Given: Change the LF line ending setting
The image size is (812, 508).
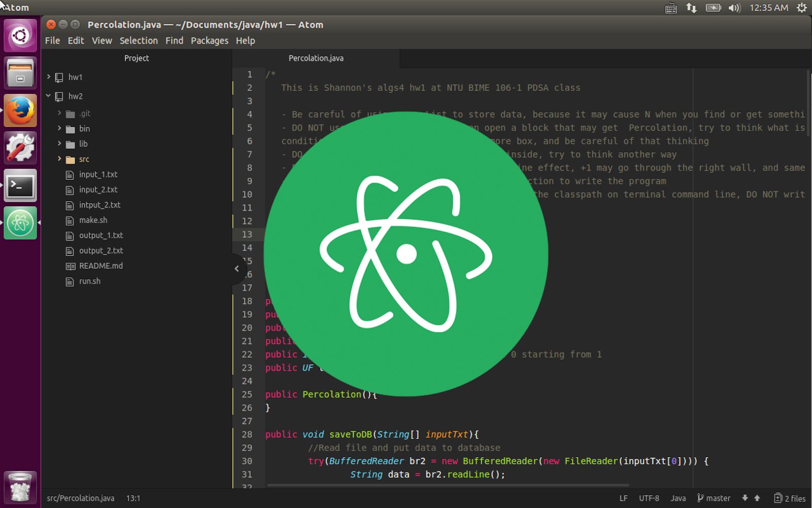Looking at the screenshot, I should coord(624,498).
